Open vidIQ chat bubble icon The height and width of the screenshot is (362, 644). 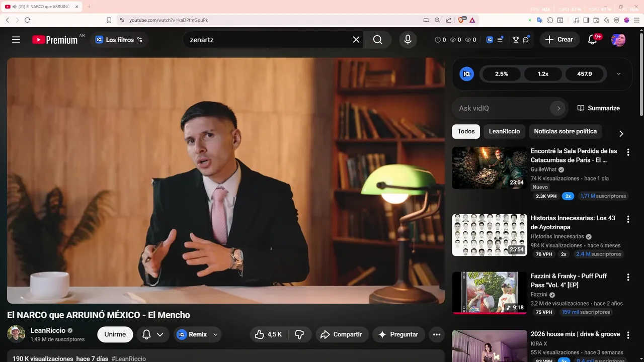526,39
